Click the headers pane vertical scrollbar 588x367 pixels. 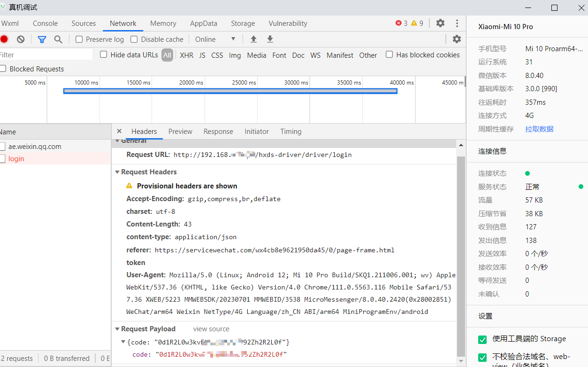tap(461, 256)
